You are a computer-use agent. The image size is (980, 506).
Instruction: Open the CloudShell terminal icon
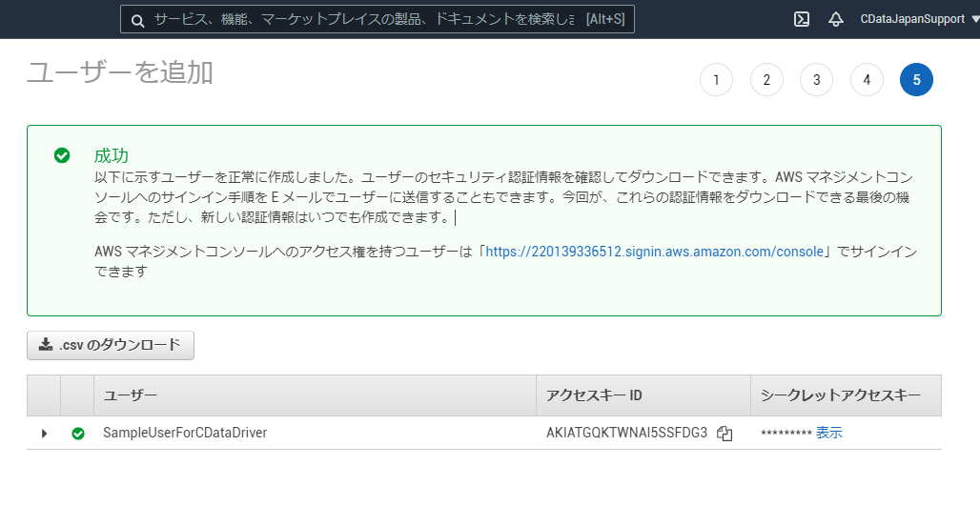click(801, 19)
